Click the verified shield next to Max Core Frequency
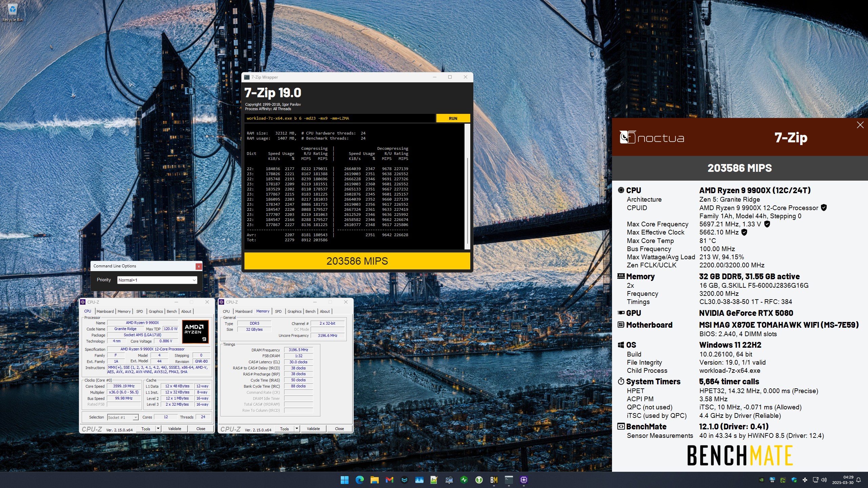Screen dimensions: 868x488 (x=767, y=224)
